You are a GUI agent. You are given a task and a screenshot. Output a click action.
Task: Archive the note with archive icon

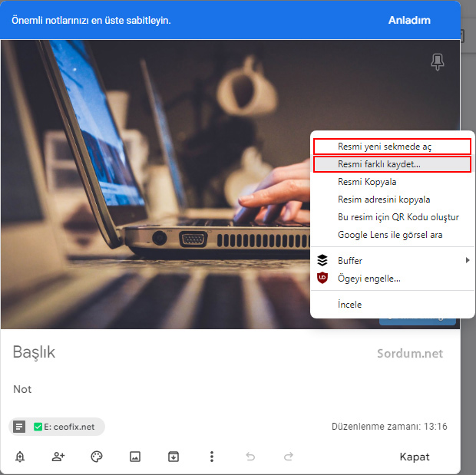click(x=174, y=457)
